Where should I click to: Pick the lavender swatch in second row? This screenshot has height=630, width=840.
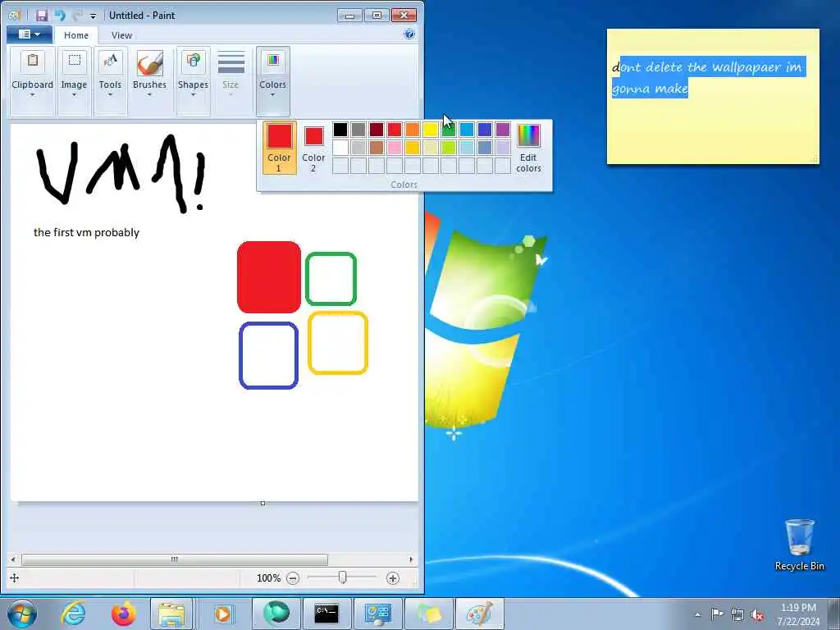click(x=503, y=147)
